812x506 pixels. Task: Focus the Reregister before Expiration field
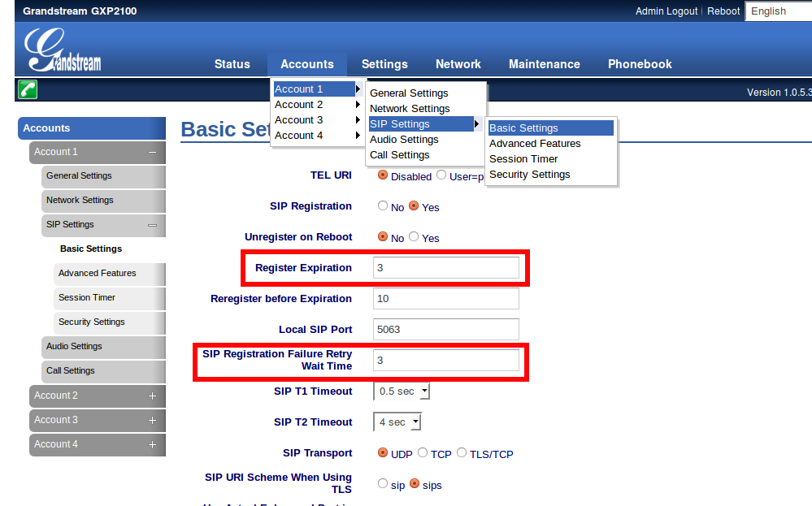pos(446,299)
